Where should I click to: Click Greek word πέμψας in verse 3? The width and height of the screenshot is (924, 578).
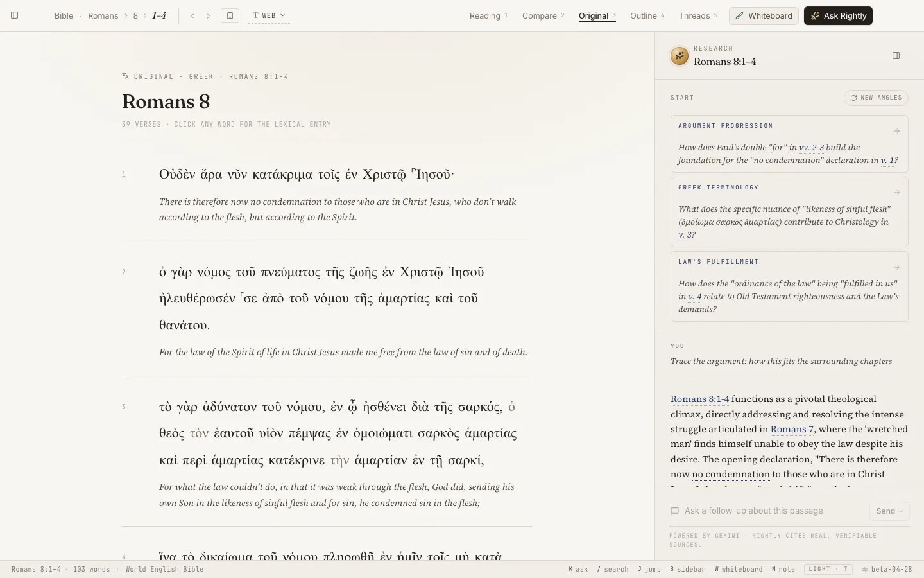click(309, 433)
